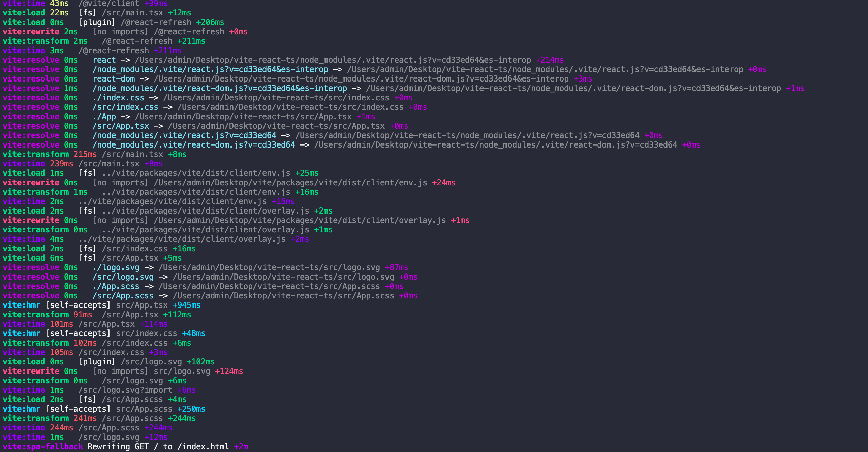This screenshot has height=452, width=868.
Task: Click '/node_modules/.vite/react-dom.js?v=cd33ed64' without es-interop source text
Action: 194,145
